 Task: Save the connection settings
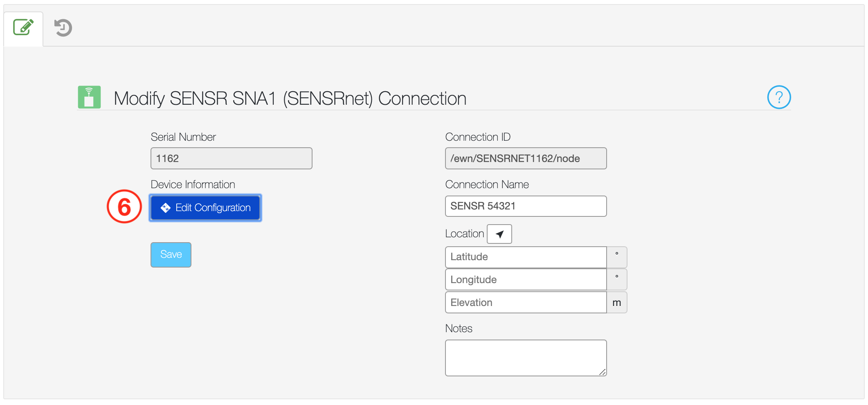[171, 254]
